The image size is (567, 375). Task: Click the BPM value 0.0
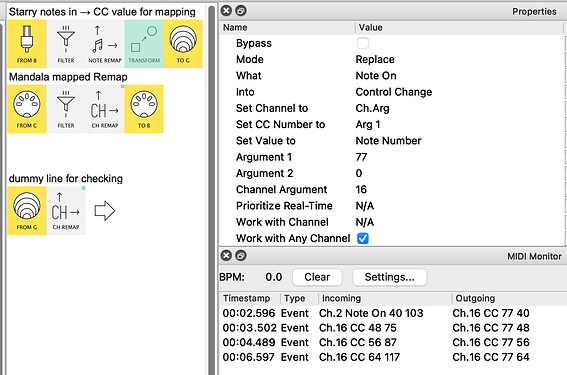274,277
